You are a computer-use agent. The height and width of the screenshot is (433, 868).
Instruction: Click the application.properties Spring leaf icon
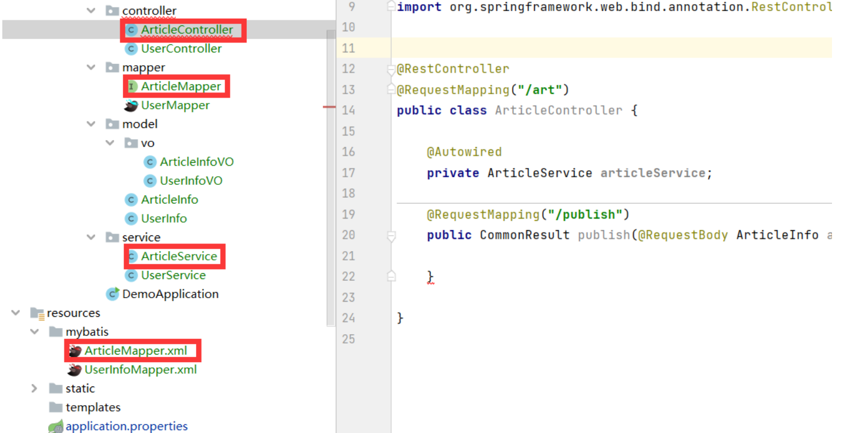click(56, 427)
